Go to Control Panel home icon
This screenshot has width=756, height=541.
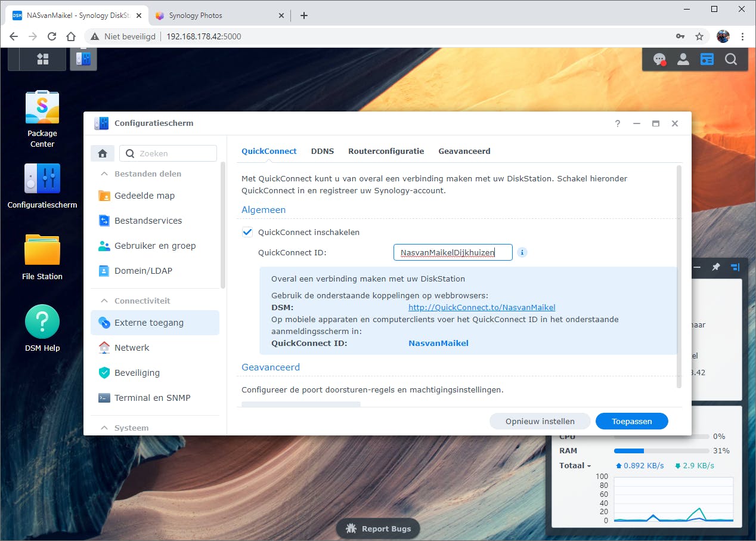pyautogui.click(x=103, y=153)
